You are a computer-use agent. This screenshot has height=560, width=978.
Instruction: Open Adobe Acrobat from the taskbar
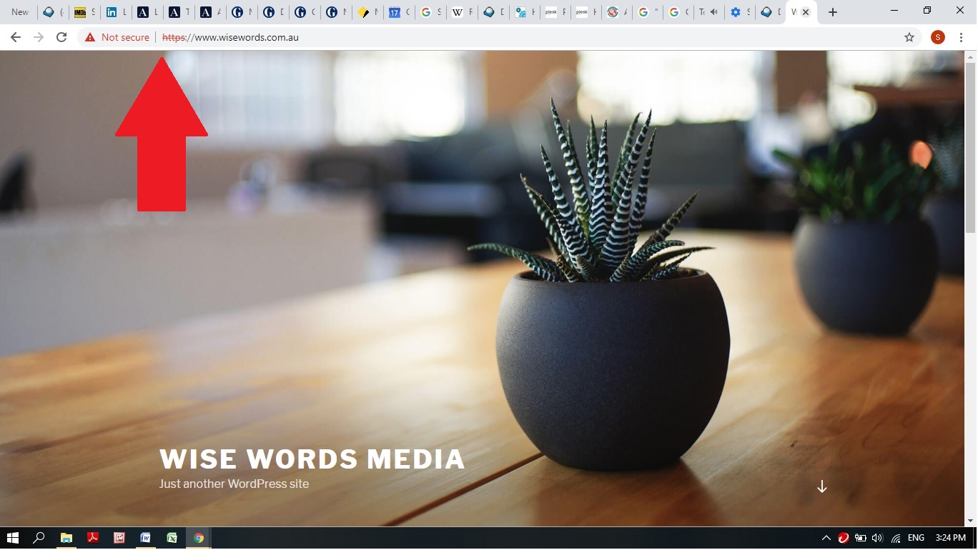[92, 538]
